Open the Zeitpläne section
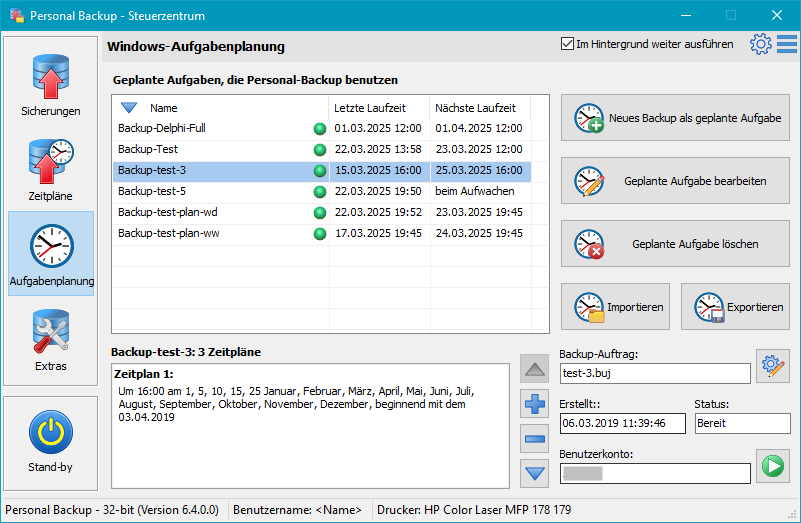 click(51, 170)
